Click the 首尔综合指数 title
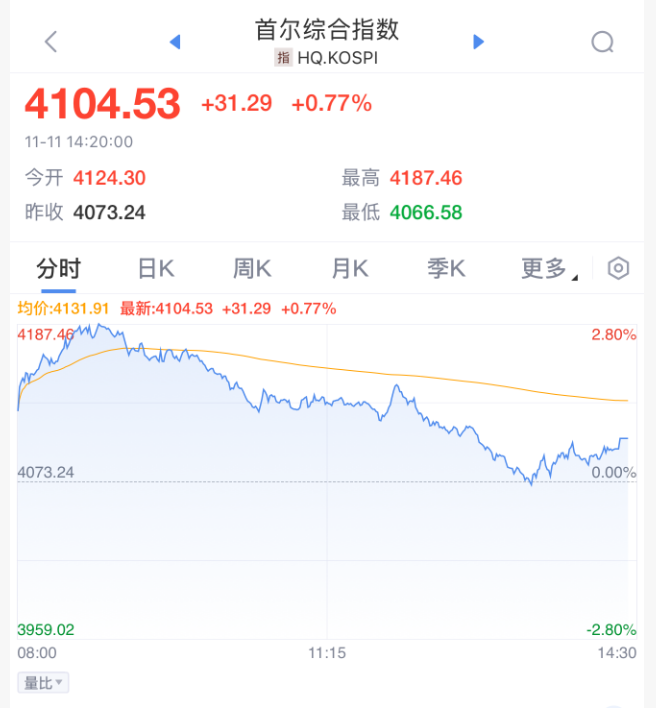 click(327, 30)
